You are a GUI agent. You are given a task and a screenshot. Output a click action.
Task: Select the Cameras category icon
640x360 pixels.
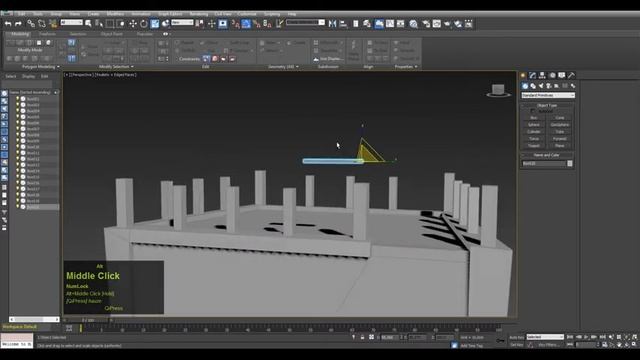point(549,86)
